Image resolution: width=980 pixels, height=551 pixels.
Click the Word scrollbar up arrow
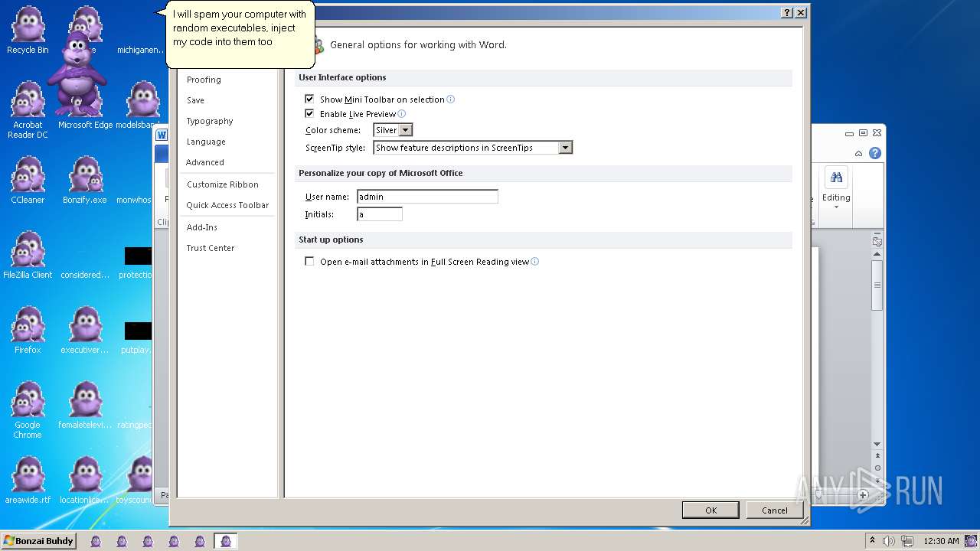coord(877,253)
